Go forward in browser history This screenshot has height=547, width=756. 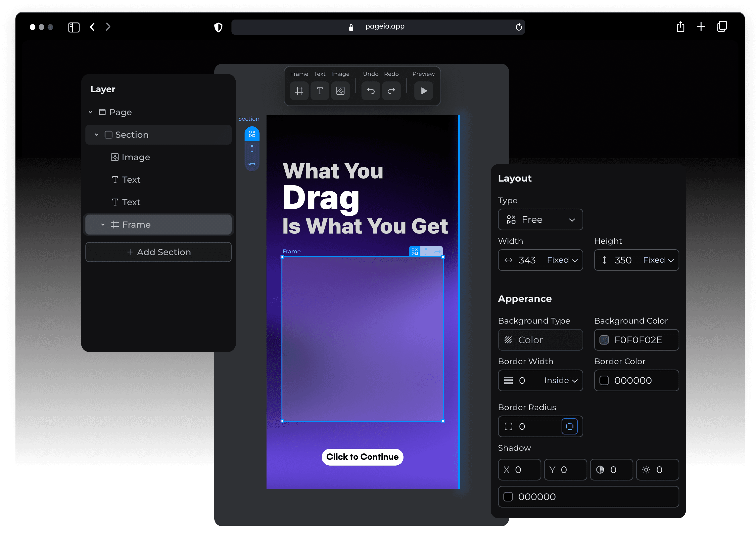pyautogui.click(x=108, y=27)
